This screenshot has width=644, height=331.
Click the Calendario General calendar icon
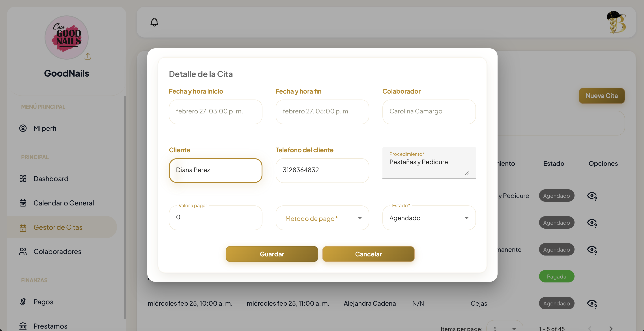pos(23,203)
